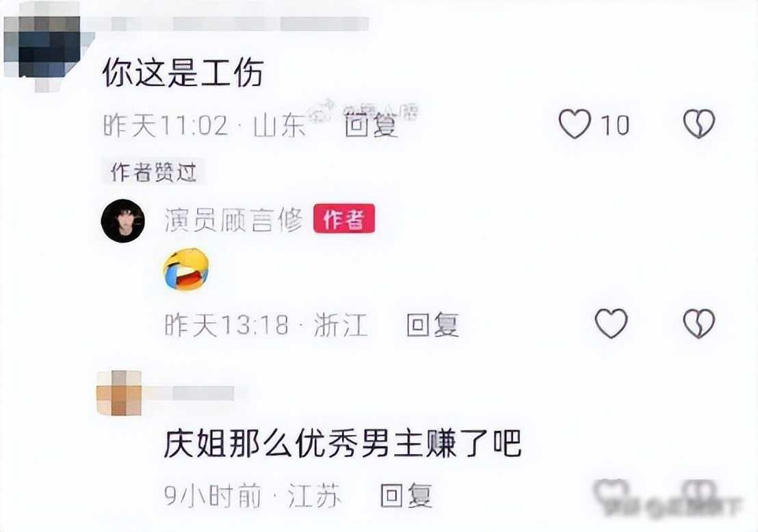This screenshot has width=758, height=532.
Task: Dislike the author's emoji reply
Action: pyautogui.click(x=699, y=323)
